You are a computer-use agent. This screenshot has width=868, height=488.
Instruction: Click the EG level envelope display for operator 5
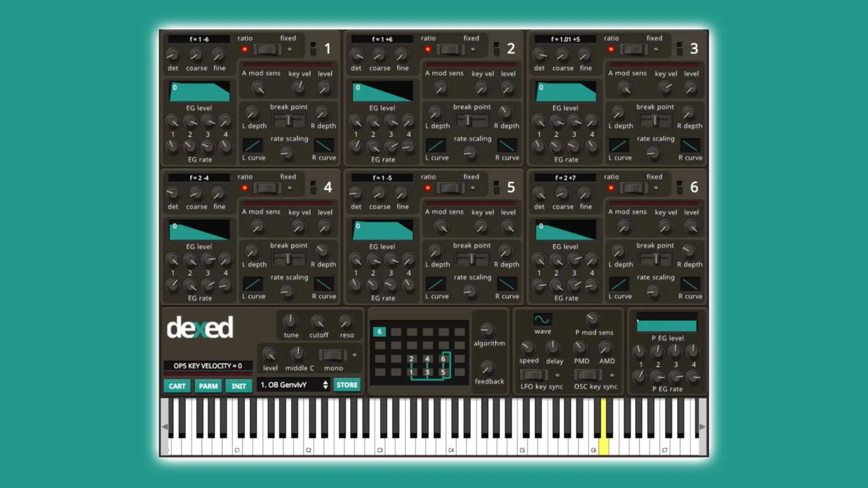coord(382,230)
